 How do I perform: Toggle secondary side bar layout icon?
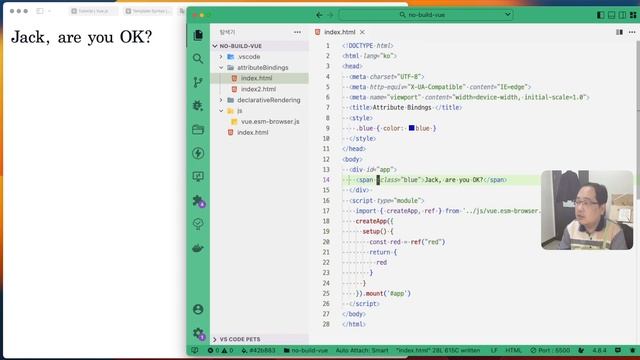[x=622, y=15]
